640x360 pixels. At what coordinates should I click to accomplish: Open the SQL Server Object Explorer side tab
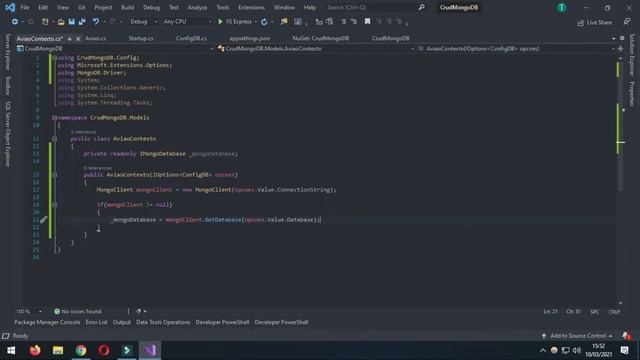point(8,134)
